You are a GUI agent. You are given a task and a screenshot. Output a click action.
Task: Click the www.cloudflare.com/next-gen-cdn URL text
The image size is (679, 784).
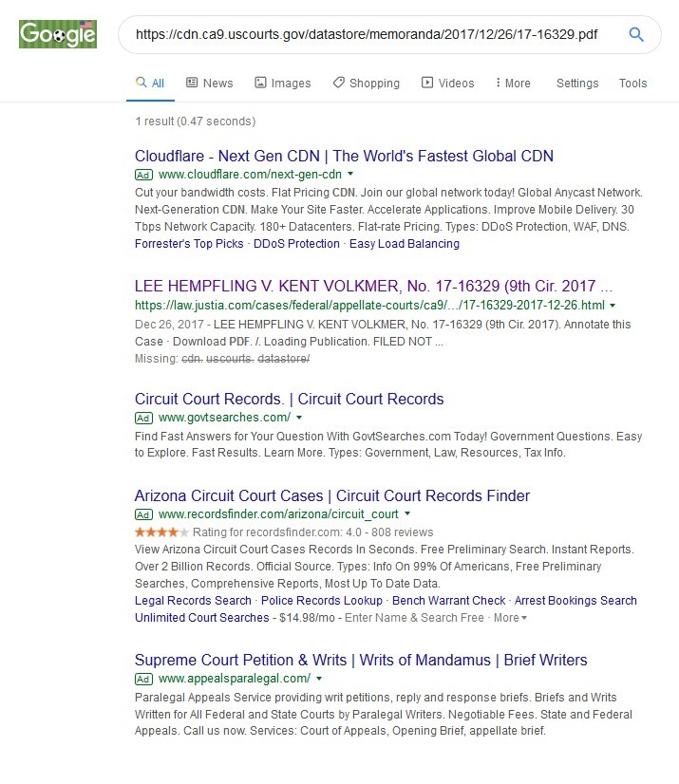click(250, 174)
